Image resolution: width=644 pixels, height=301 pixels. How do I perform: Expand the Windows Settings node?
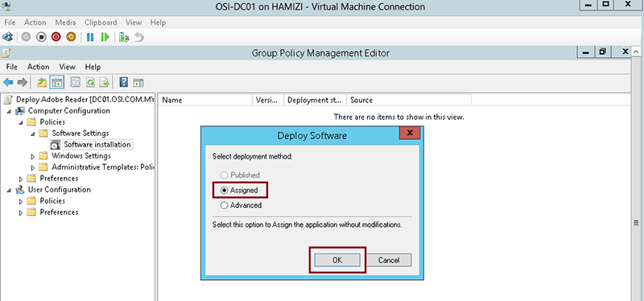pos(32,156)
